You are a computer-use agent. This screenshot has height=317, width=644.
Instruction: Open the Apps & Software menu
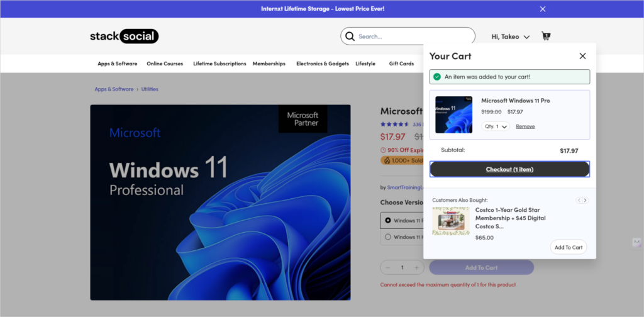tap(118, 64)
